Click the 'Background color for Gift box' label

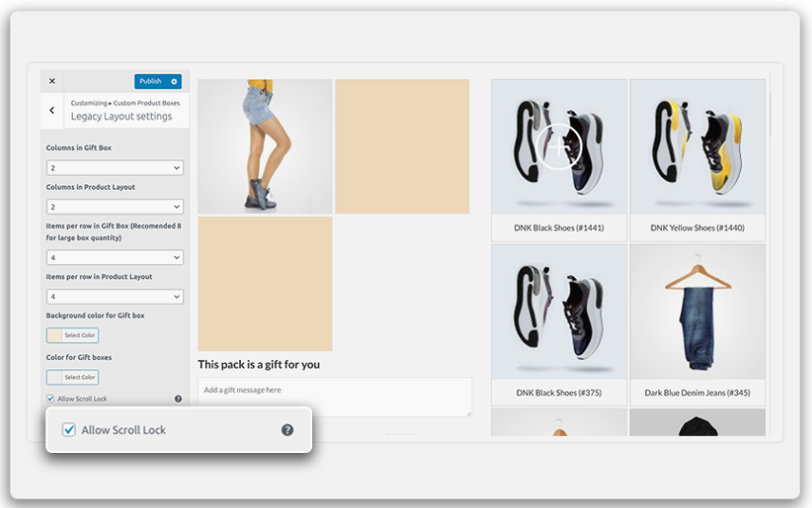coord(95,315)
